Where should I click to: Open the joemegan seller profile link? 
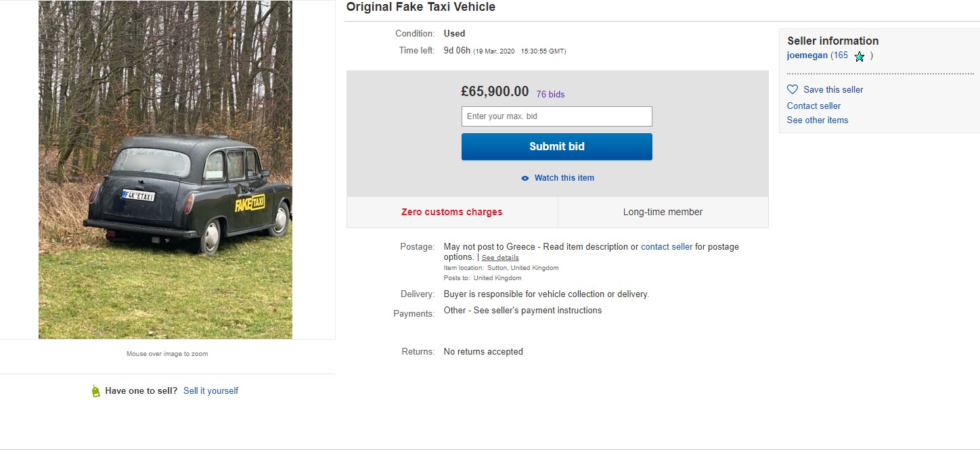807,55
